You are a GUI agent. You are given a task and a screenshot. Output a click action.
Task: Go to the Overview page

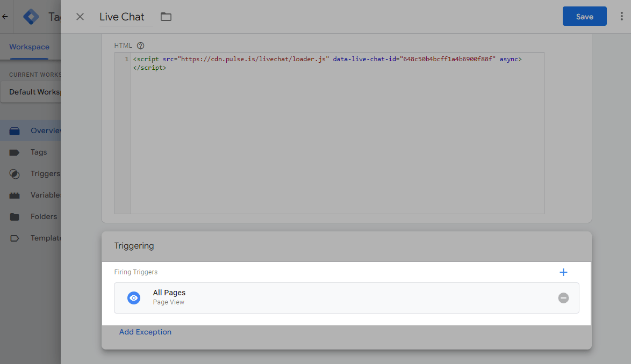point(47,130)
